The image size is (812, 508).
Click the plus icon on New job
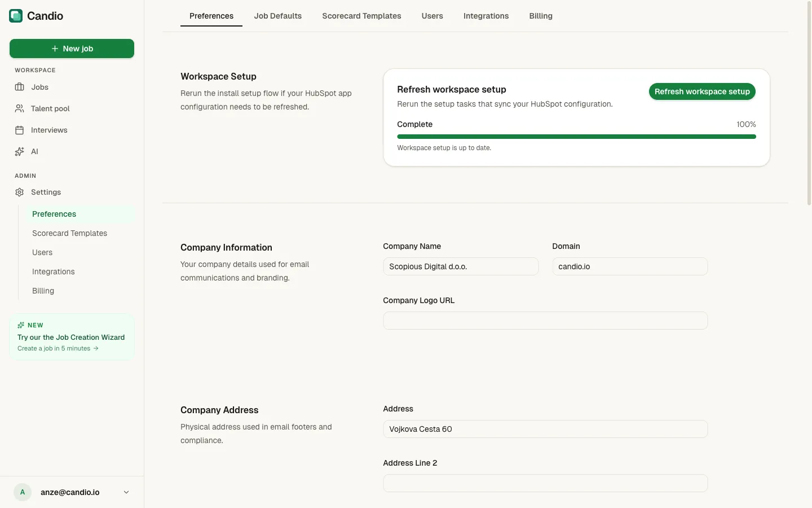(x=55, y=49)
